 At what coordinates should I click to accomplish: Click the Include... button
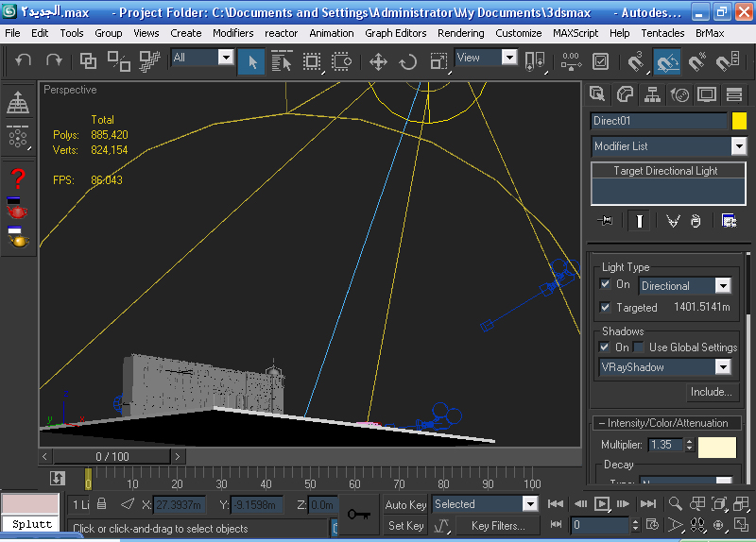point(712,392)
